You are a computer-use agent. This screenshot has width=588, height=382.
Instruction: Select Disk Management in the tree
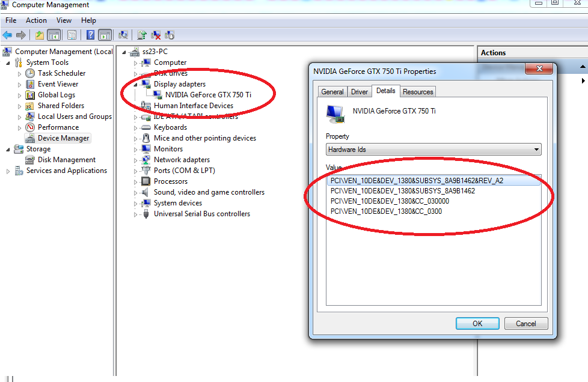[x=66, y=160]
